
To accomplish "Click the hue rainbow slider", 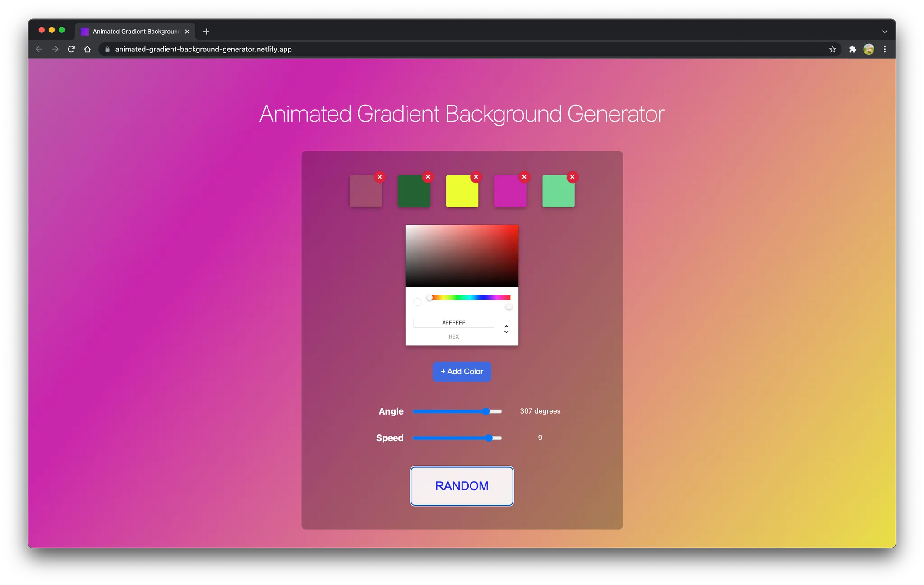I will pyautogui.click(x=469, y=298).
